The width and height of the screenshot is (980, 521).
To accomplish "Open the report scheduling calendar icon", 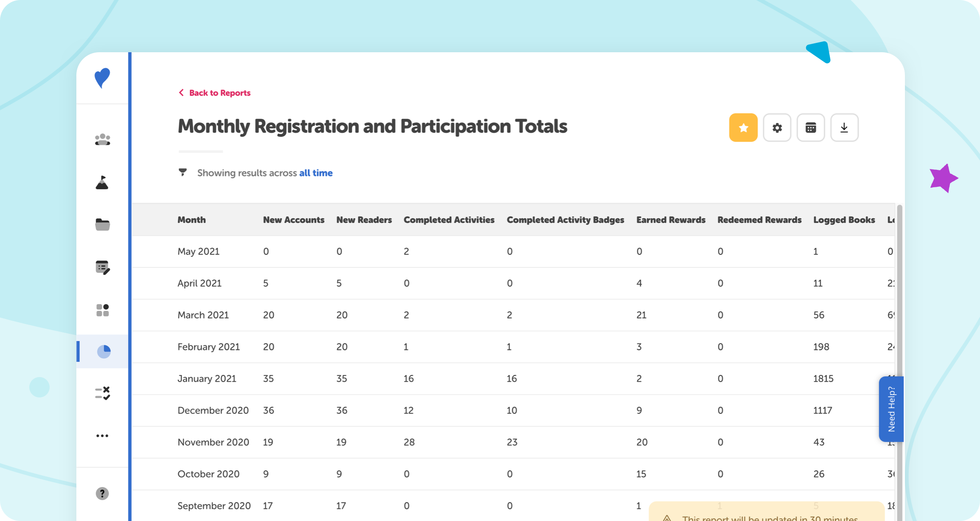I will [811, 127].
